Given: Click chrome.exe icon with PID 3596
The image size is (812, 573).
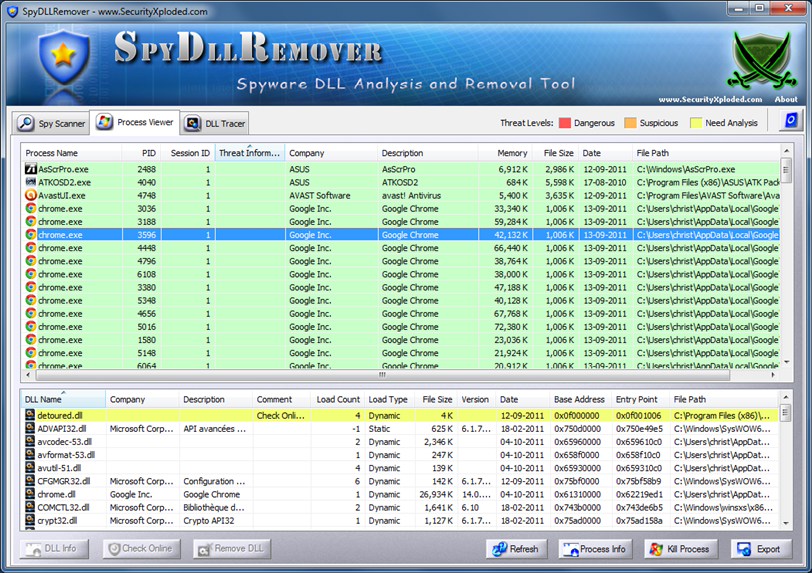Looking at the screenshot, I should pyautogui.click(x=31, y=235).
